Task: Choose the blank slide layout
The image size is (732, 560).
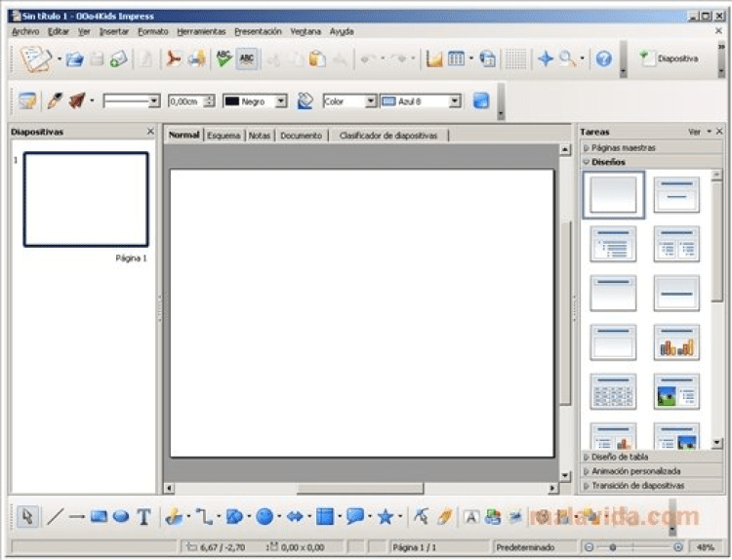Action: point(613,194)
